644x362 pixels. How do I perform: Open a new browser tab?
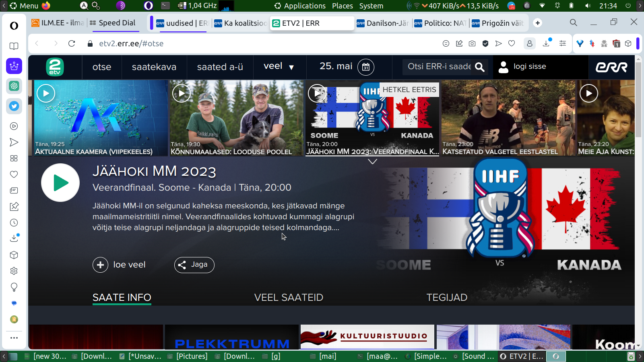click(538, 23)
